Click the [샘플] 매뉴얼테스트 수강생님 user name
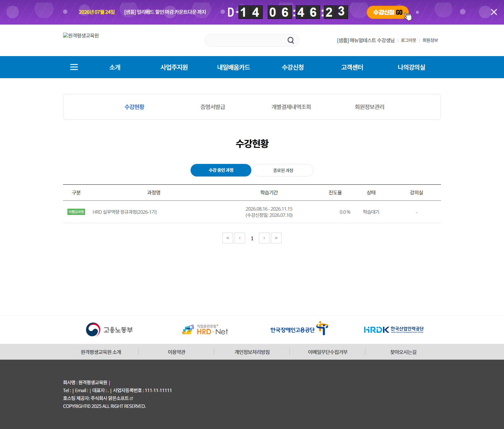Screen dimensions: 504x429 (366, 40)
